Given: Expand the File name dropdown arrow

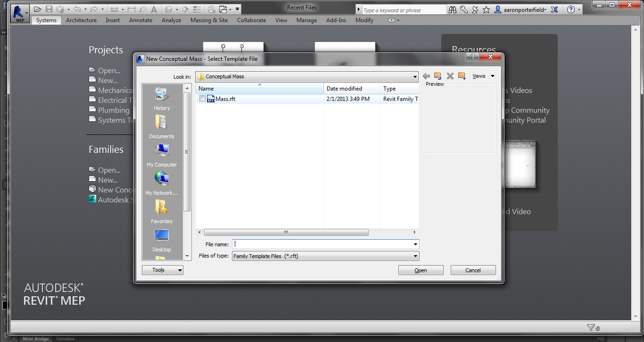Looking at the screenshot, I should click(x=415, y=244).
